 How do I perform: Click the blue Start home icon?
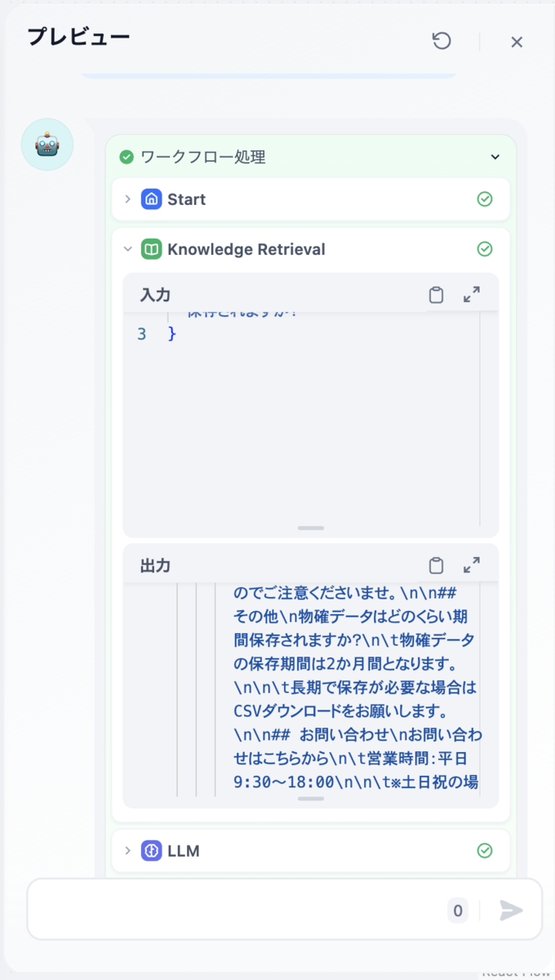[151, 199]
